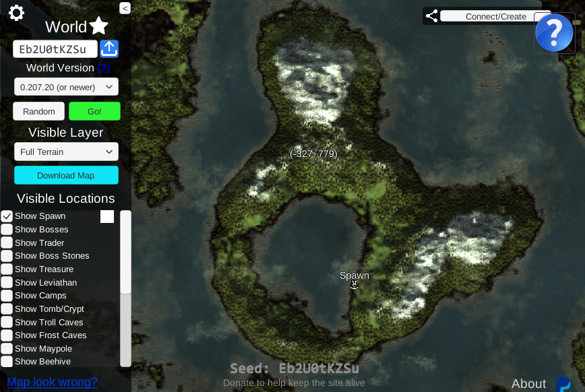
Task: Collapse the sidebar with the arrow button
Action: click(125, 8)
